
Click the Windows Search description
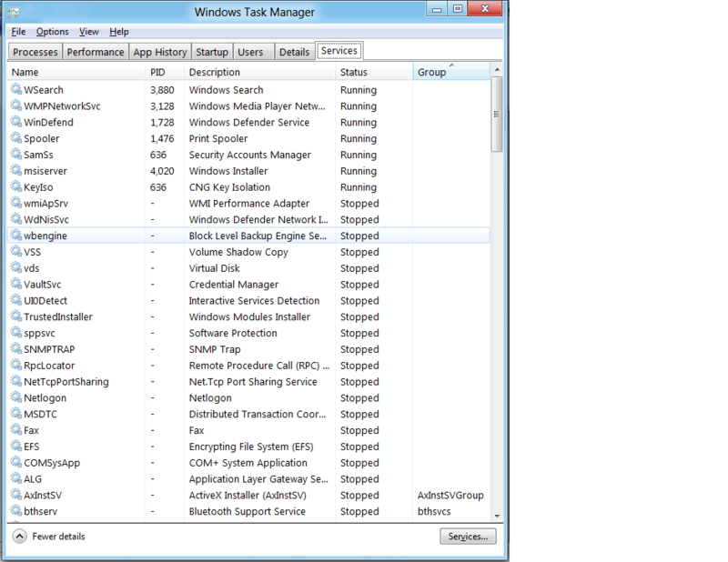pos(226,89)
